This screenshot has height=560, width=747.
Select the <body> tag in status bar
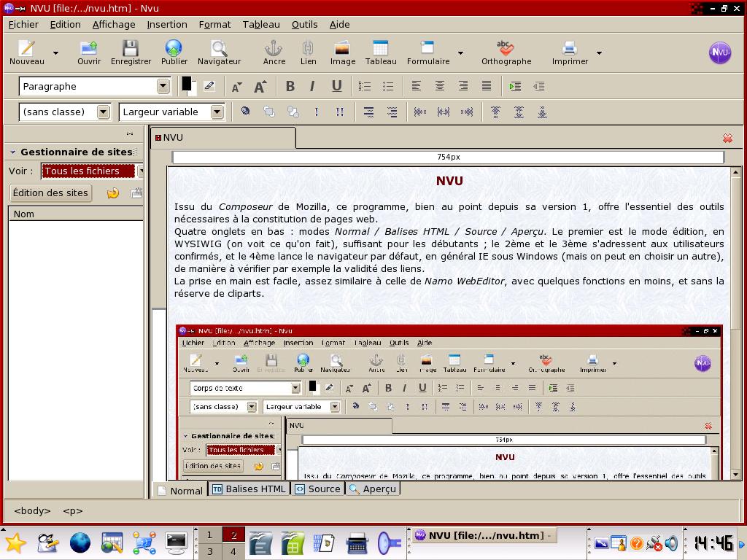pyautogui.click(x=32, y=511)
